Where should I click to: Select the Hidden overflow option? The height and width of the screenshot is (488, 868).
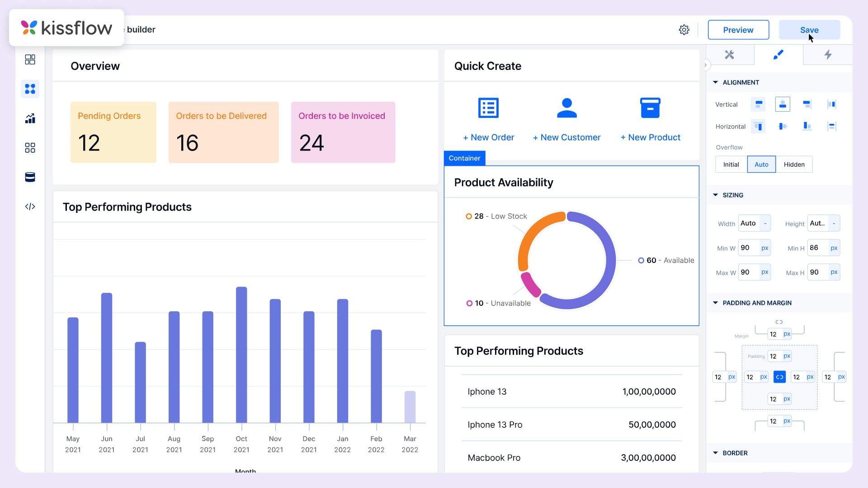[x=794, y=164]
